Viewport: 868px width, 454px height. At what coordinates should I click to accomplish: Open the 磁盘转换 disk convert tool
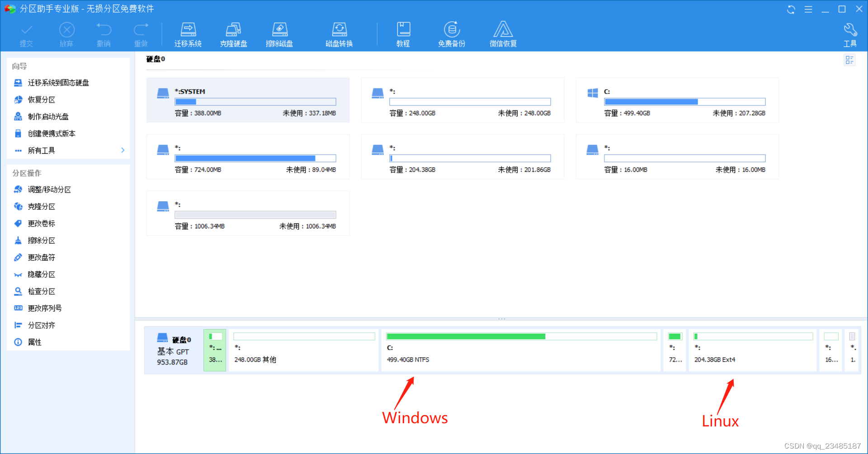[x=339, y=35]
